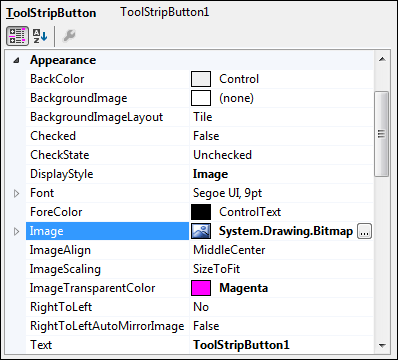This screenshot has height=360, width=398.
Task: Click the Magenta transparent color swatch
Action: pos(201,288)
